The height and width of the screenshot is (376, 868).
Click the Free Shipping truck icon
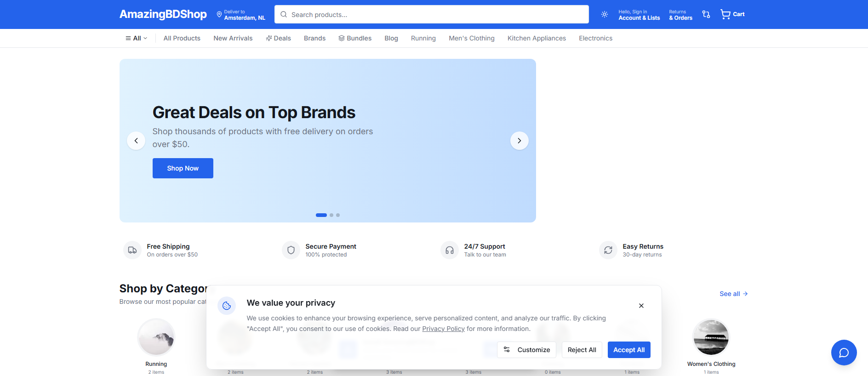coord(132,250)
